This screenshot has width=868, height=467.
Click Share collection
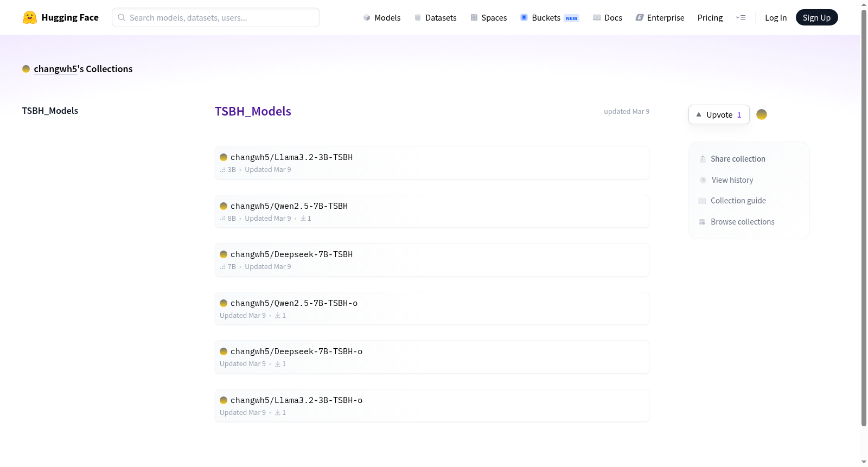(732, 159)
